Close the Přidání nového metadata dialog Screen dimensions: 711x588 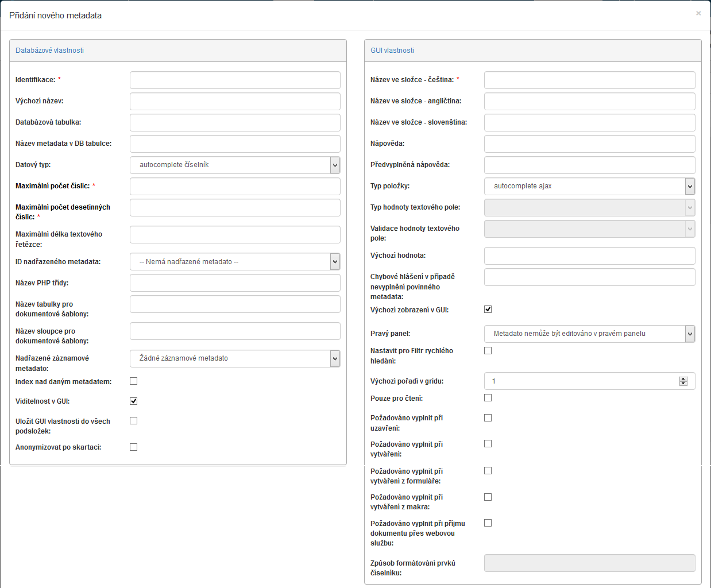tap(698, 13)
